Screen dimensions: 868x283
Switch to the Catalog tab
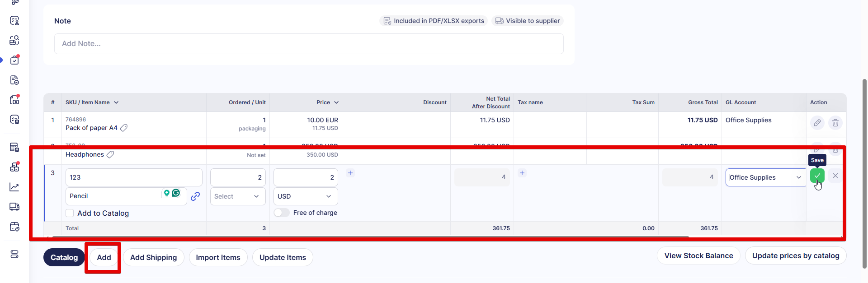tap(64, 257)
